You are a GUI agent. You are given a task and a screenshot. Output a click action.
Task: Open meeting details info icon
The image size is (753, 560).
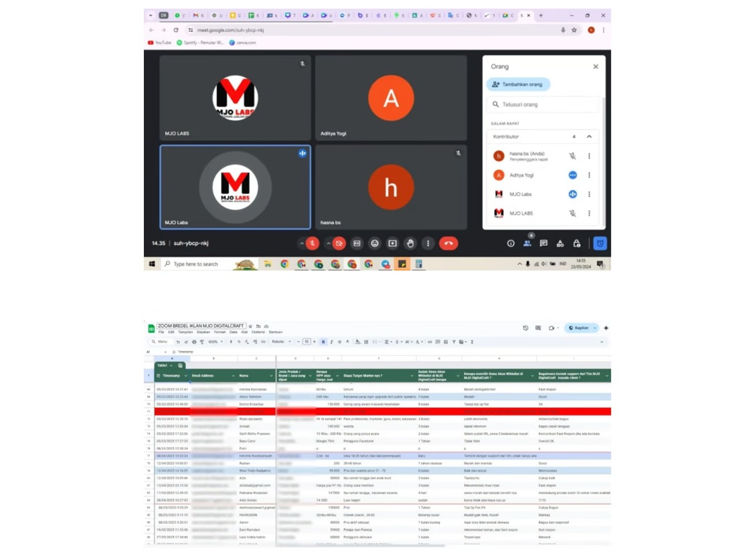(511, 244)
